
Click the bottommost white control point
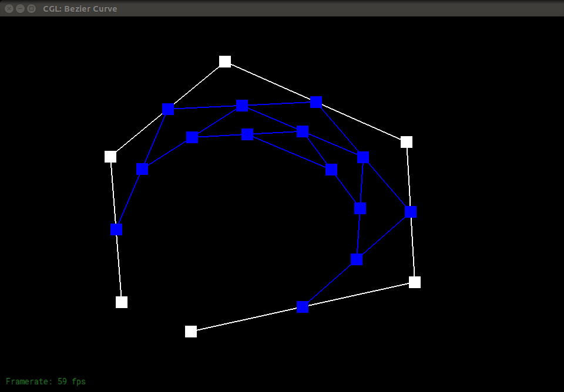click(x=191, y=332)
